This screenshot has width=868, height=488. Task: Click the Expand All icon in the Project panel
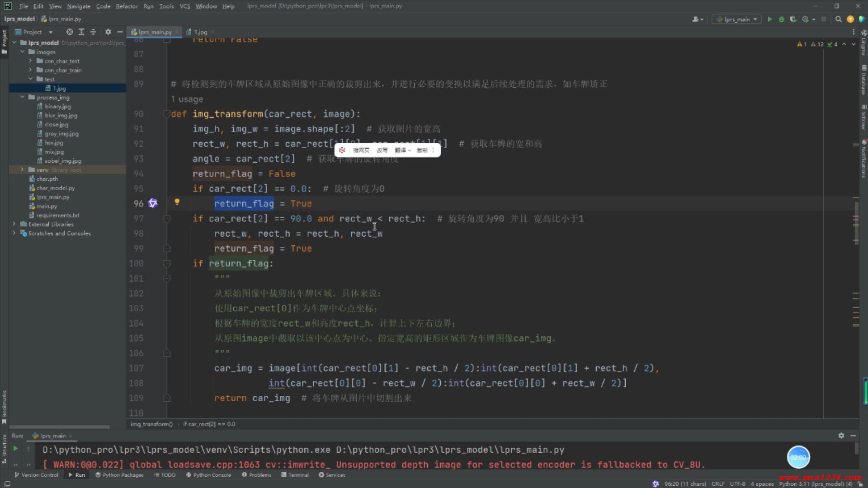(x=81, y=32)
